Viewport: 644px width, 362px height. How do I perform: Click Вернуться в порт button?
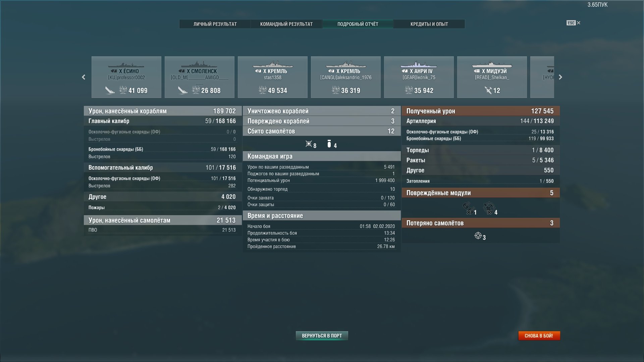click(322, 336)
